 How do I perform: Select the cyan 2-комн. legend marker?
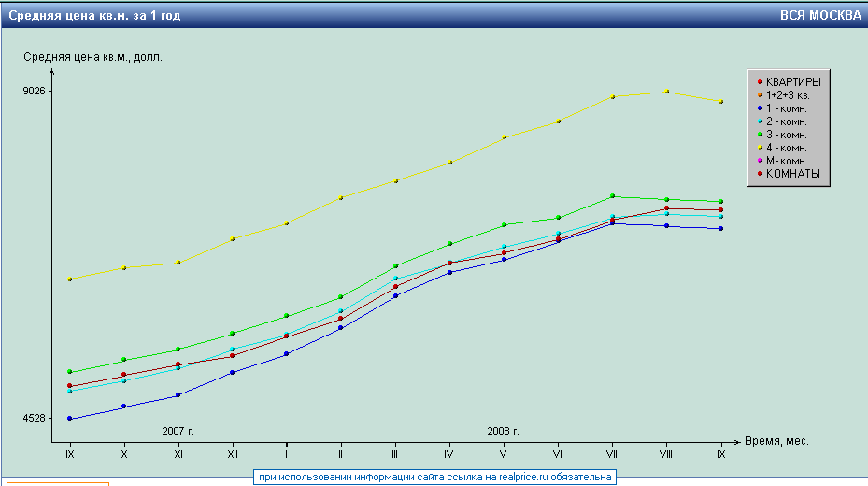tap(761, 121)
